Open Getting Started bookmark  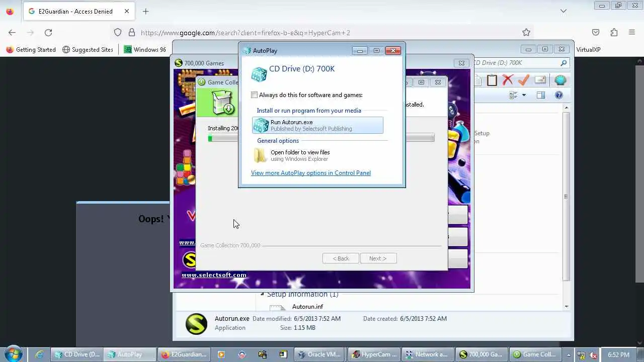pos(31,50)
